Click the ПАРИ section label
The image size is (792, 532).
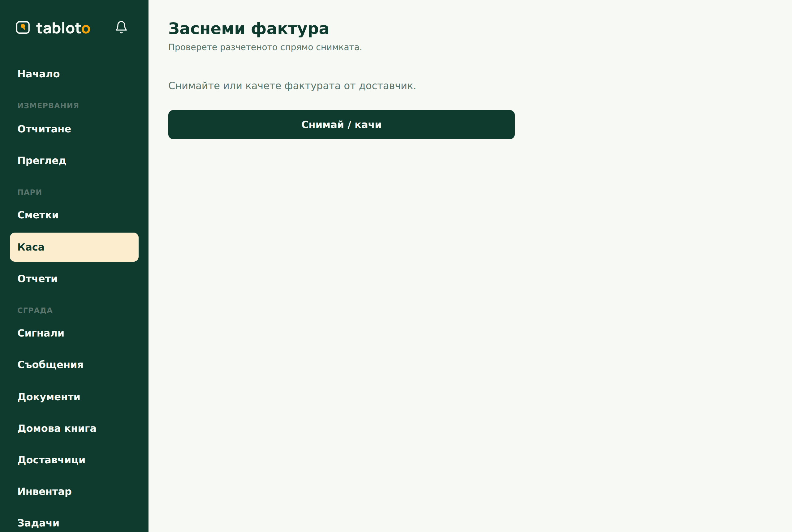[x=29, y=192]
